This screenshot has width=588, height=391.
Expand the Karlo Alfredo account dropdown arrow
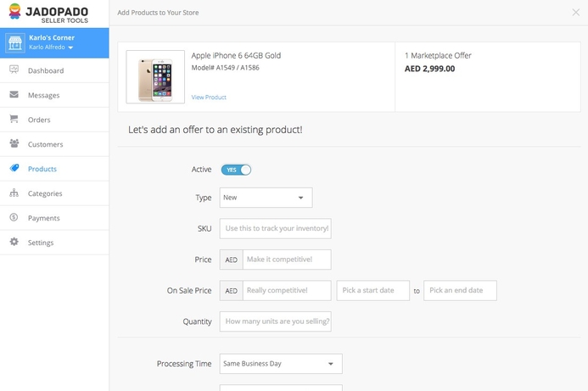click(x=70, y=47)
